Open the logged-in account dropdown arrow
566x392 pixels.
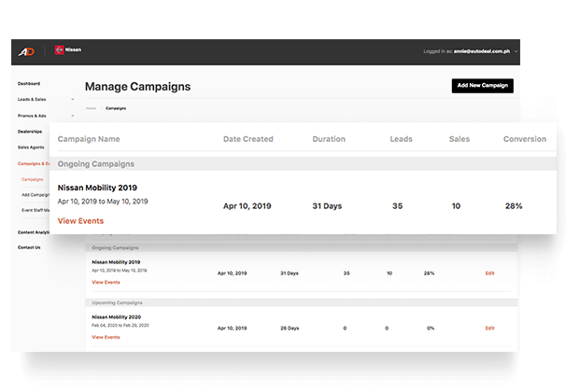coord(516,51)
